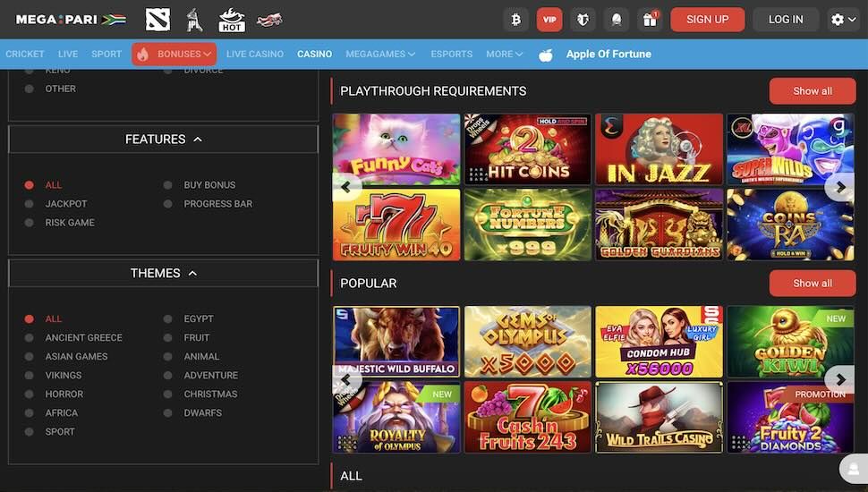The width and height of the screenshot is (868, 492).
Task: Click the MegaPari logo
Action: tap(71, 20)
